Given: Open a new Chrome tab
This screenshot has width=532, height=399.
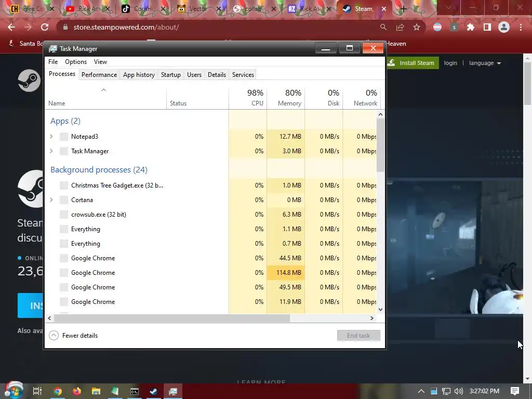Looking at the screenshot, I should click(403, 9).
